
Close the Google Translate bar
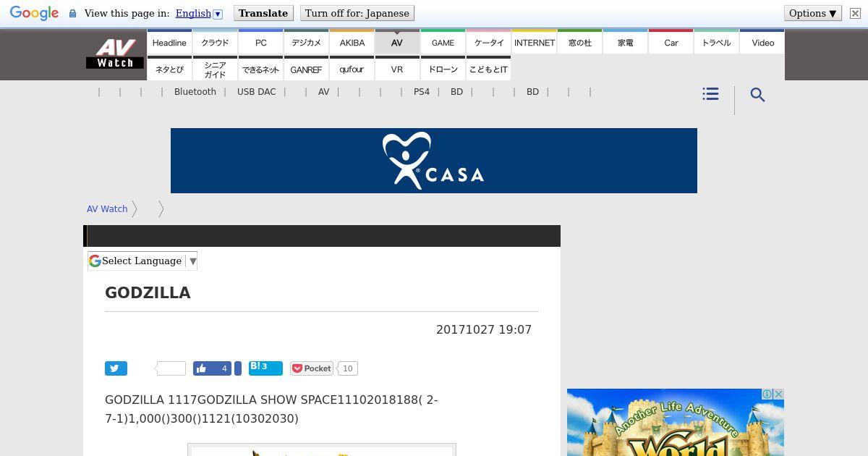tap(855, 13)
